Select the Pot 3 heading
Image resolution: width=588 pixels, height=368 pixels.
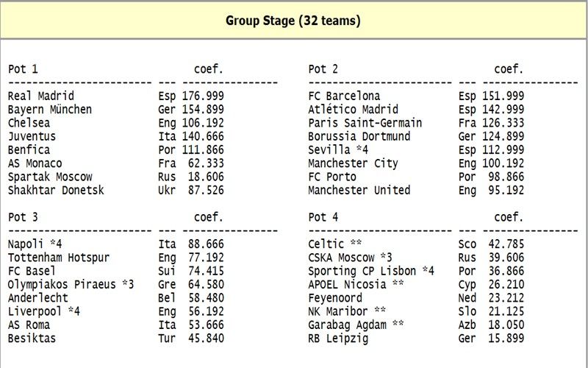(23, 217)
